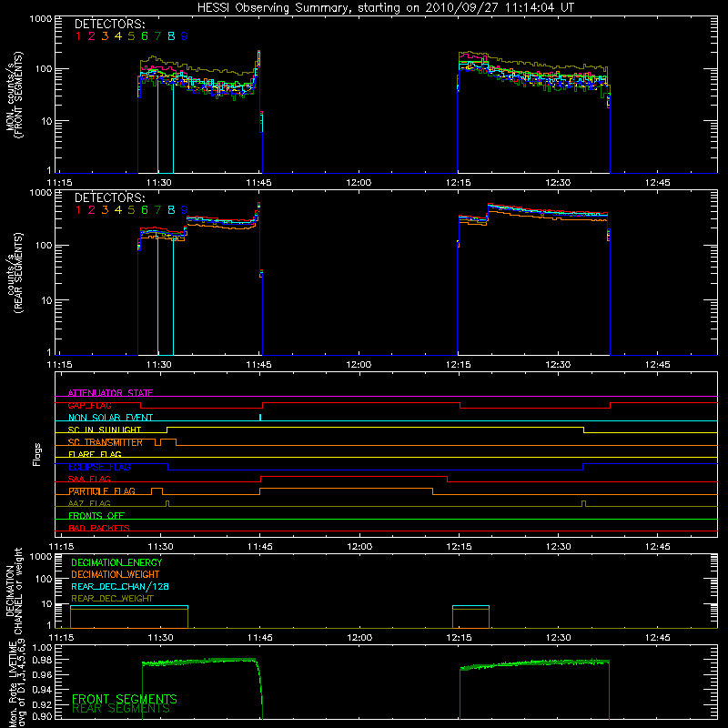Click the REAR_DEC_WEIGHT legend entry

[x=112, y=599]
